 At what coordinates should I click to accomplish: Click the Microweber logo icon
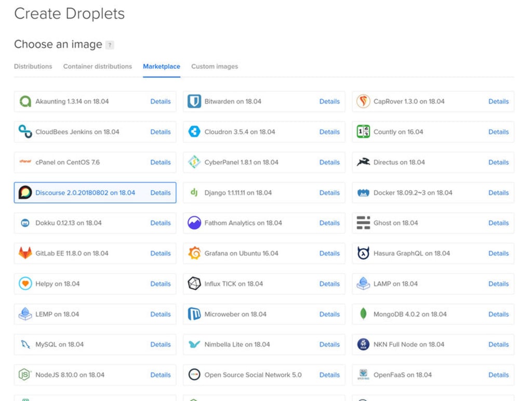tap(194, 314)
